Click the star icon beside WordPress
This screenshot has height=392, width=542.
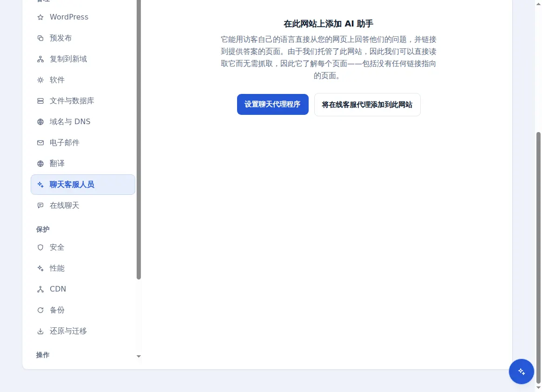[40, 17]
